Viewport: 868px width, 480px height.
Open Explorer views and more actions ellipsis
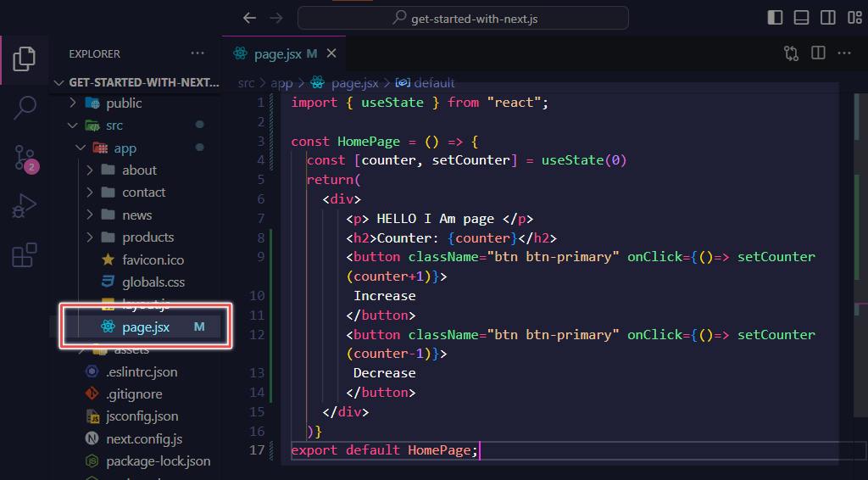[198, 53]
